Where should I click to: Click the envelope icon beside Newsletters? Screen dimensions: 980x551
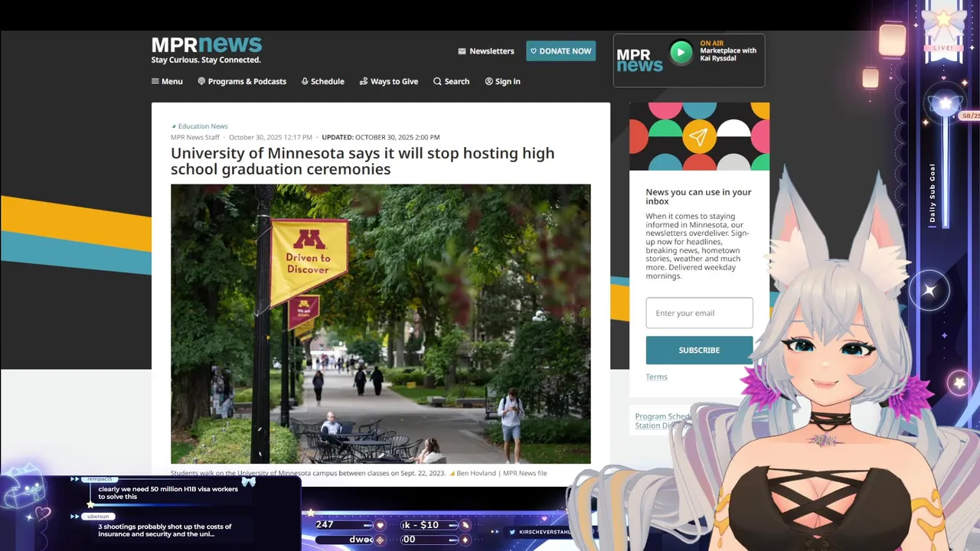pos(462,51)
